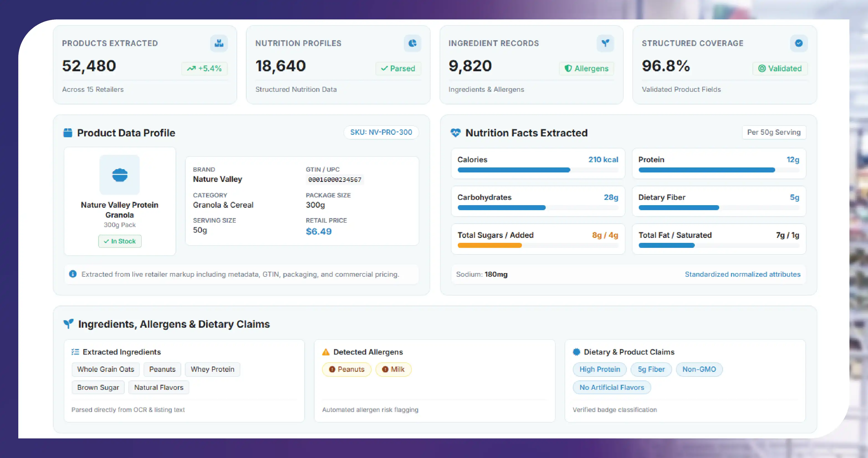Select the High Protein claim chip
Image resolution: width=868 pixels, height=458 pixels.
(x=599, y=369)
